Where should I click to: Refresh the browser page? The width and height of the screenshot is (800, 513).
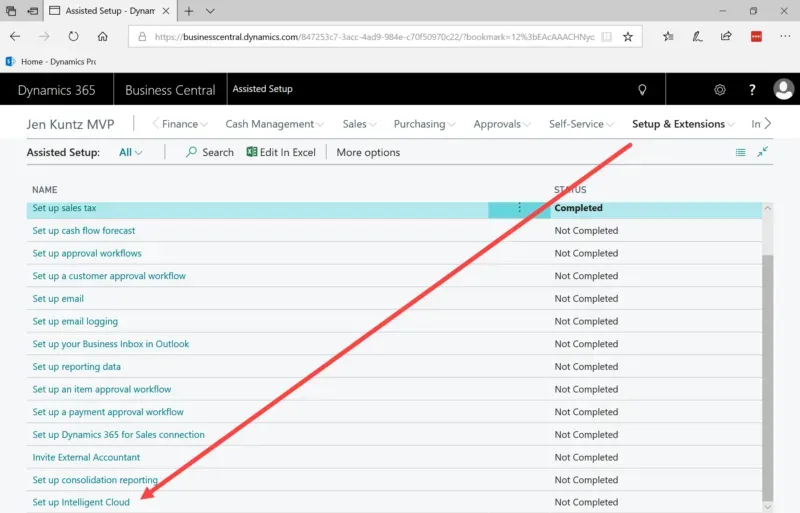pos(73,36)
